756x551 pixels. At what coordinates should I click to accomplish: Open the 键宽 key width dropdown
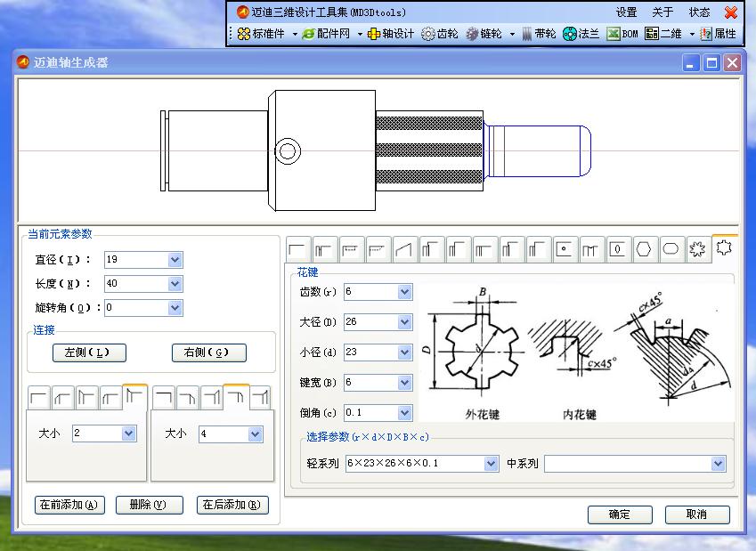pos(404,383)
